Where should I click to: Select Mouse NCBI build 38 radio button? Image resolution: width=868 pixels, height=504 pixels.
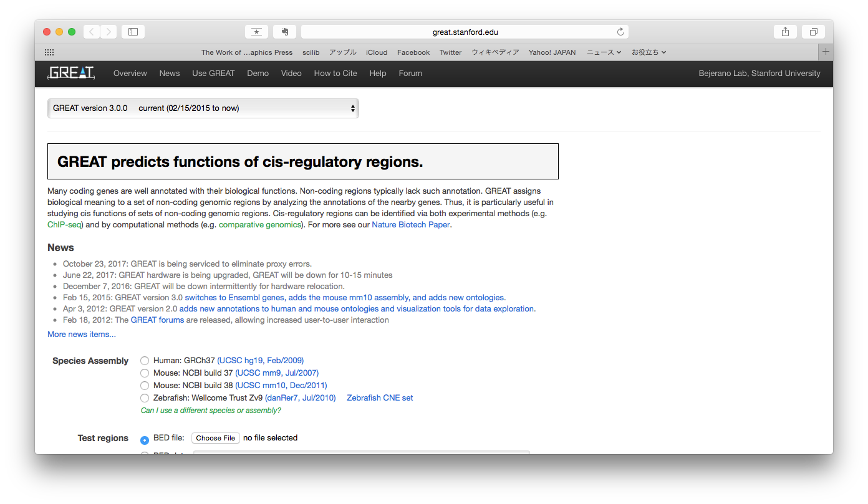(145, 386)
